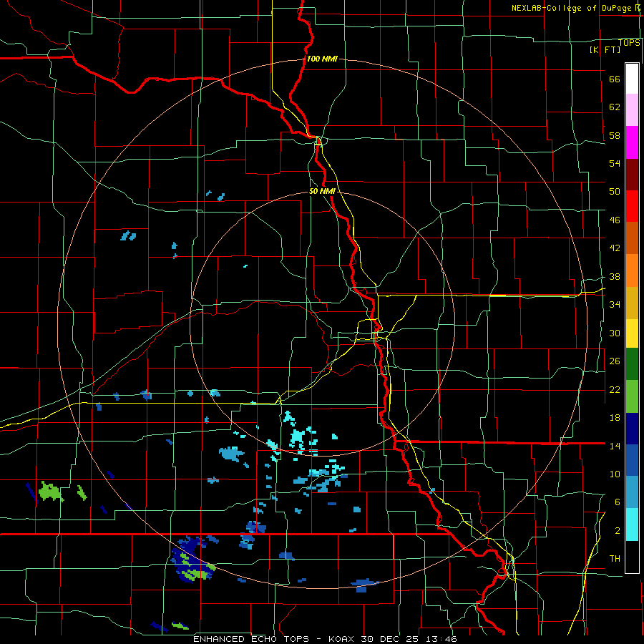Select the bright orange legend swatch
The height and width of the screenshot is (644, 644).
click(x=632, y=270)
